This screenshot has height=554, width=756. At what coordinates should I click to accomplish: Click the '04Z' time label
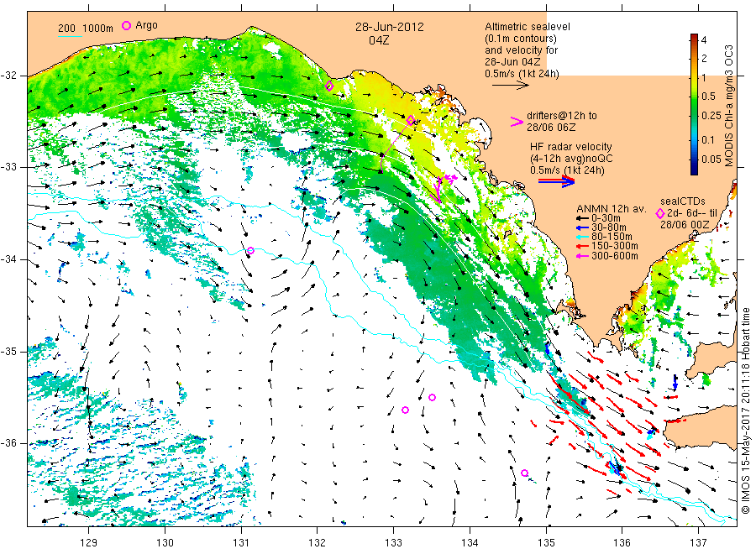[x=379, y=40]
